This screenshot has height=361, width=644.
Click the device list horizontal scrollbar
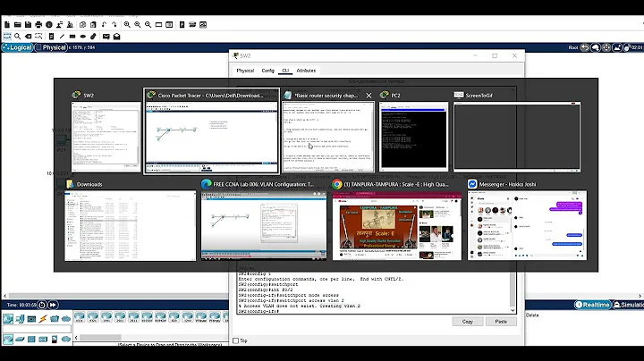tap(100, 338)
